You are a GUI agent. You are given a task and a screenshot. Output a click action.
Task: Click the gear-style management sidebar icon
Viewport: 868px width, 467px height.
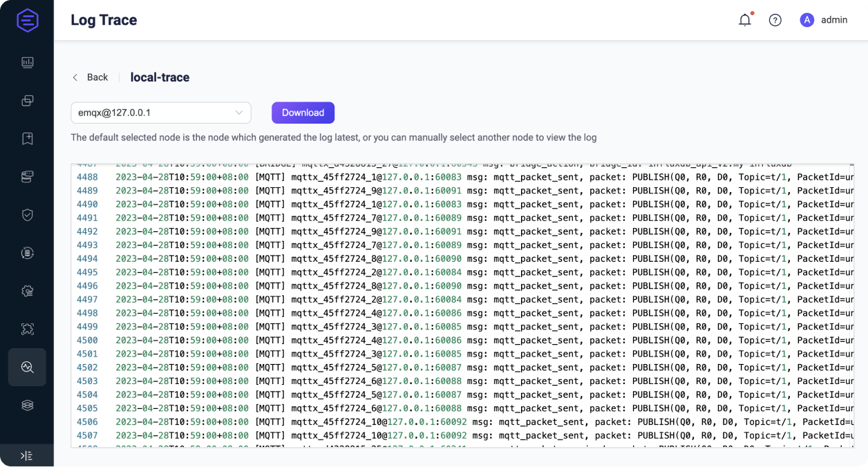point(27,291)
